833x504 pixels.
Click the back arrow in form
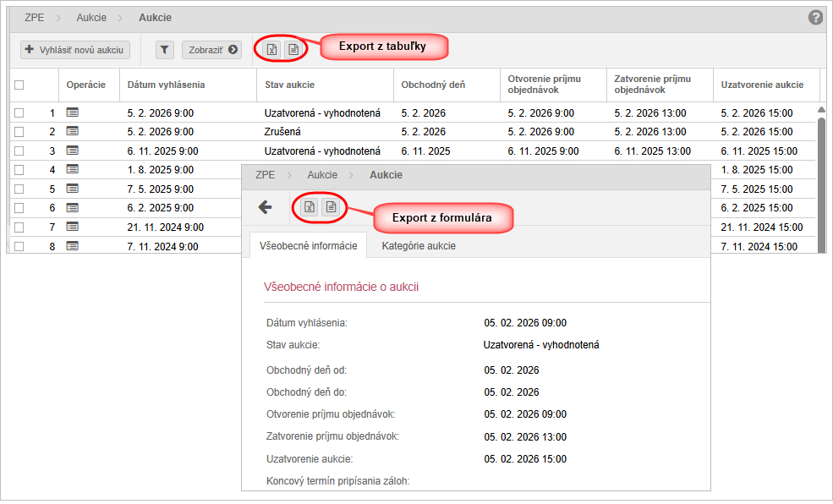point(265,207)
